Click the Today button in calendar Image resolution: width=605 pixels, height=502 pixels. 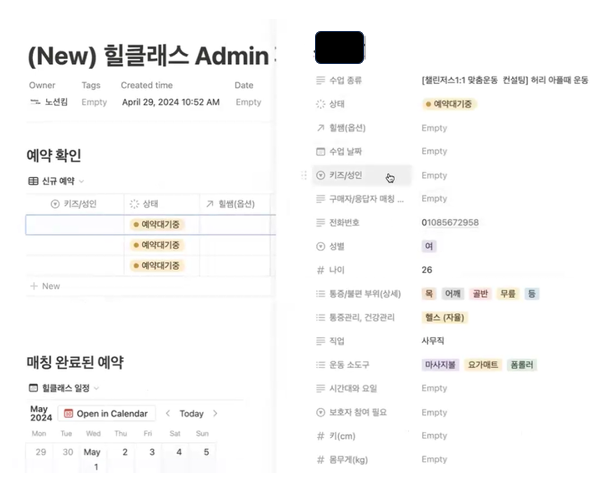[x=191, y=414]
